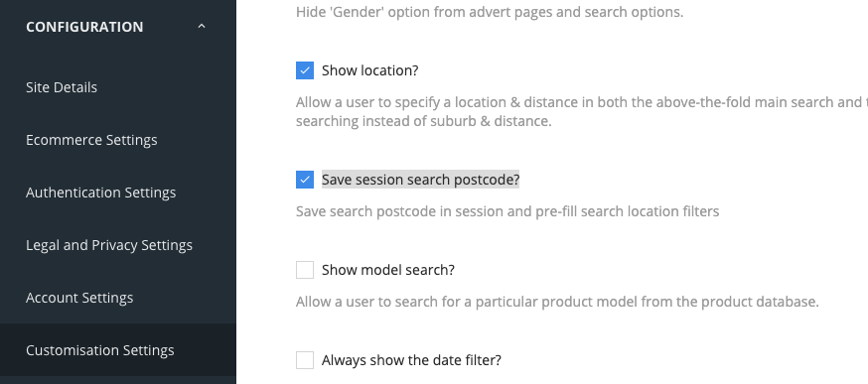
Task: Go to Ecommerce Settings
Action: (x=91, y=140)
